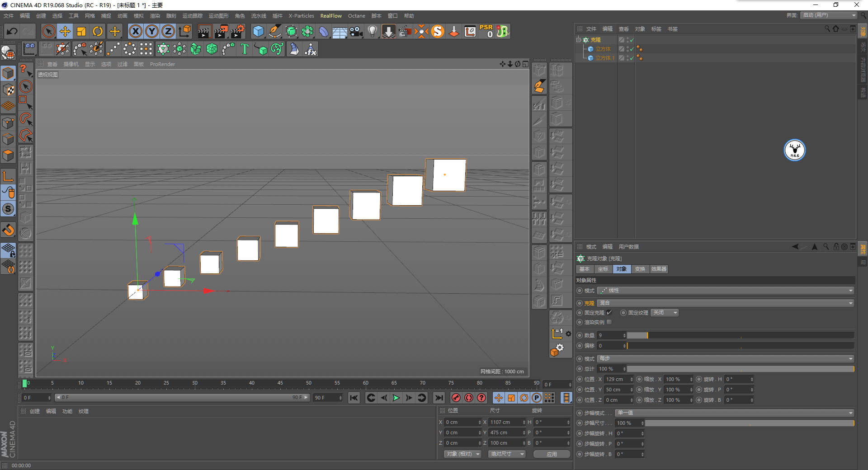The height and width of the screenshot is (470, 868).
Task: Click the cloner object icon in attribute header
Action: pos(580,258)
